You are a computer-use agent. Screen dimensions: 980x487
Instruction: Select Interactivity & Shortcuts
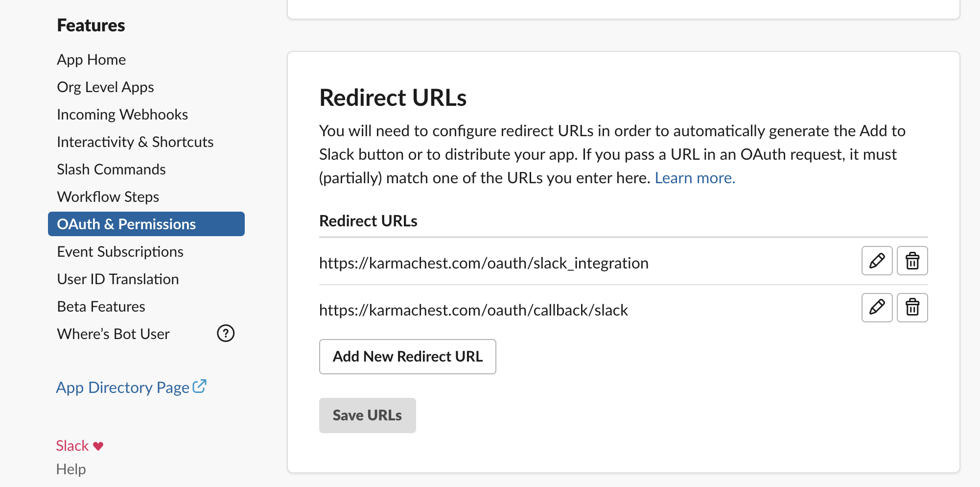(x=135, y=142)
